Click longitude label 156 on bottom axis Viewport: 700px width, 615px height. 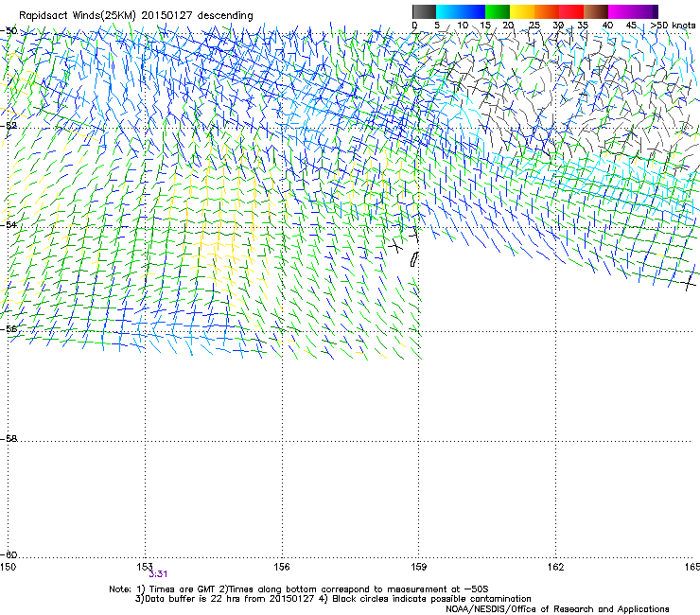point(282,567)
